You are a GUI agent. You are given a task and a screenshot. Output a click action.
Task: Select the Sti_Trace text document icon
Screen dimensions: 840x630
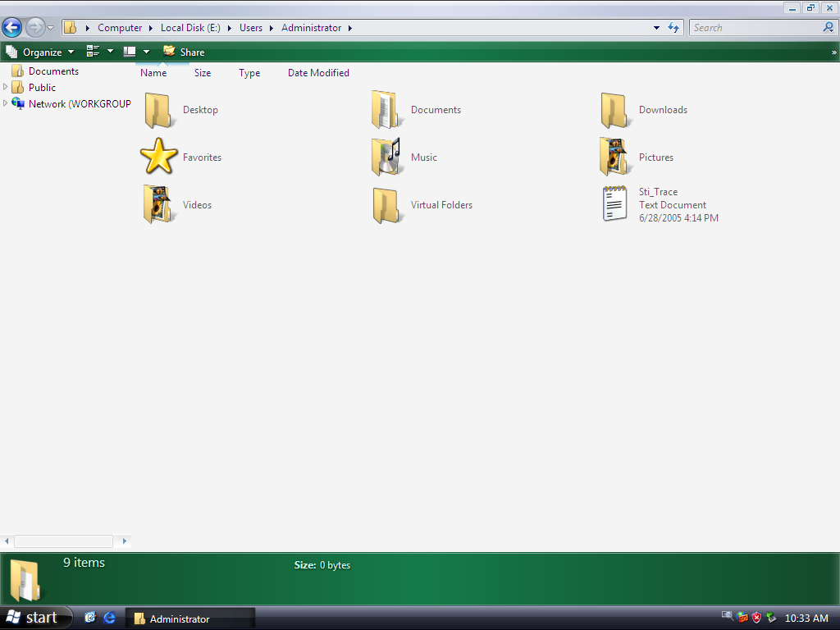[x=614, y=204]
